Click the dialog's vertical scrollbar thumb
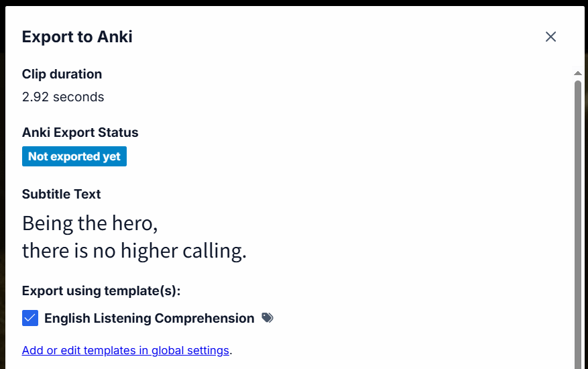 point(577,221)
